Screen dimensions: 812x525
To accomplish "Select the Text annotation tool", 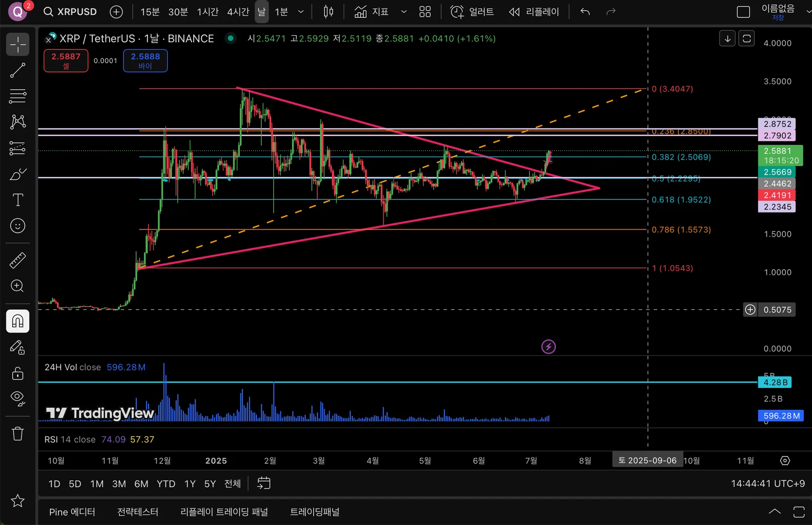I will tap(18, 200).
